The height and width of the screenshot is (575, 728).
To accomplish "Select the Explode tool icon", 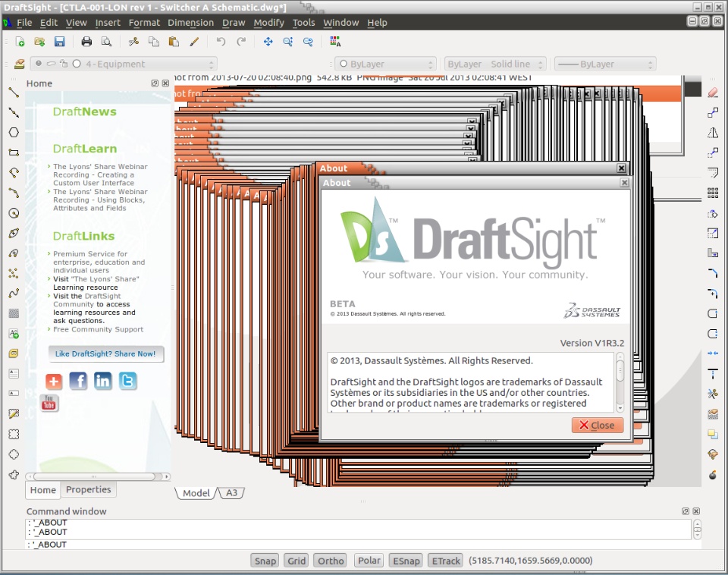I will point(713,474).
